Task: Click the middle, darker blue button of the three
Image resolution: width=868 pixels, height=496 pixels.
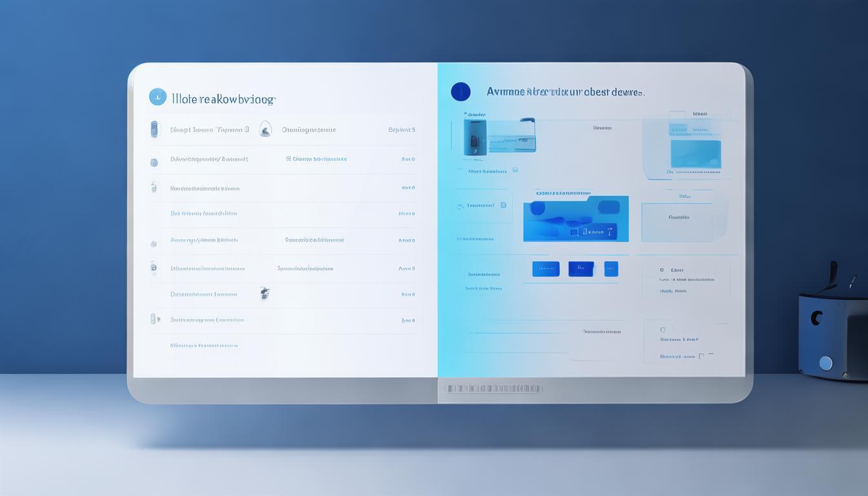Action: (581, 269)
